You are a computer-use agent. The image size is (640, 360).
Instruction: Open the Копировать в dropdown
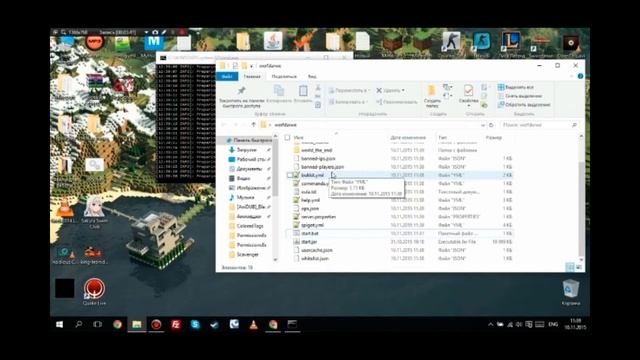(348, 102)
